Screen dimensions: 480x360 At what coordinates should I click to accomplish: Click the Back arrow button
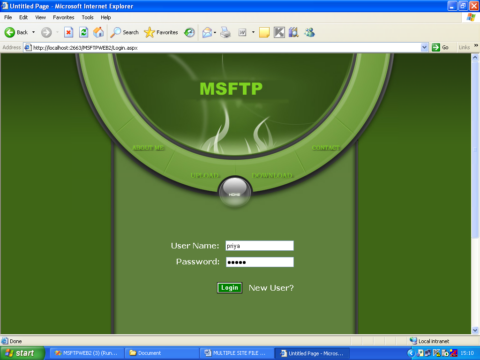pos(16,32)
